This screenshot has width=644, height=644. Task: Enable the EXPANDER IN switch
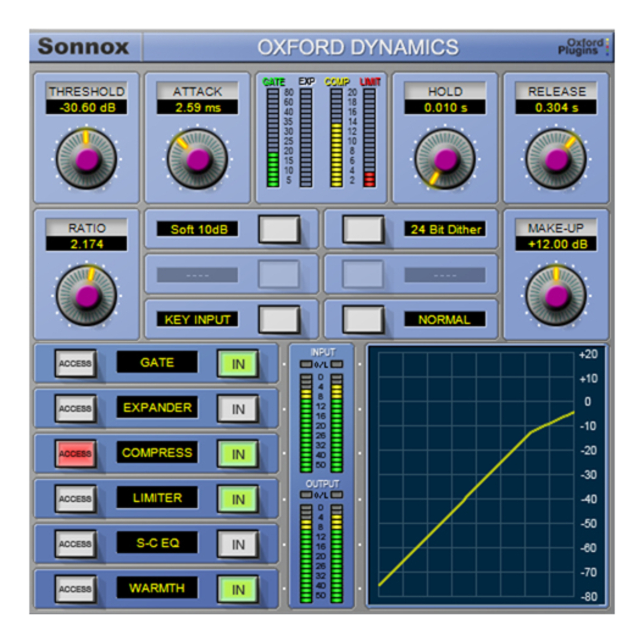[238, 408]
